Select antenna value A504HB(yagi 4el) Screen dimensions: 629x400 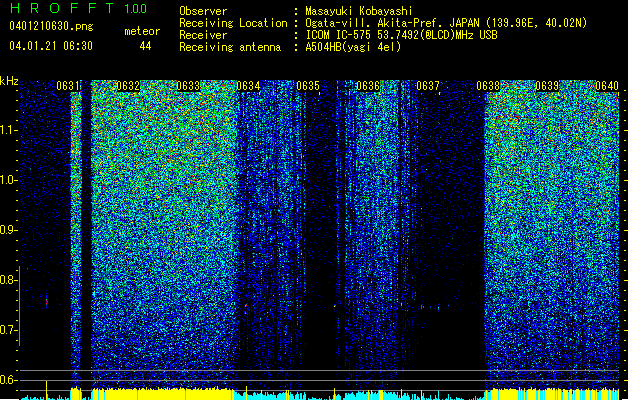(x=353, y=47)
